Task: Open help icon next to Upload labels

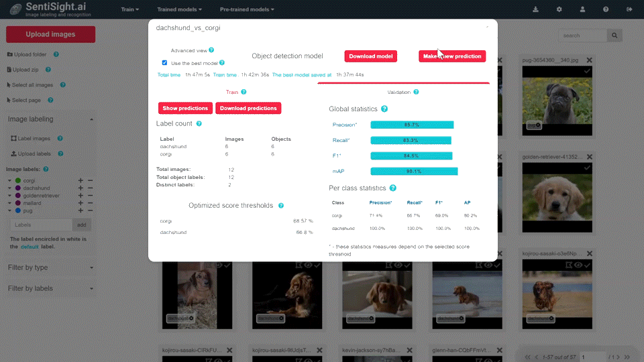Action: [60, 154]
